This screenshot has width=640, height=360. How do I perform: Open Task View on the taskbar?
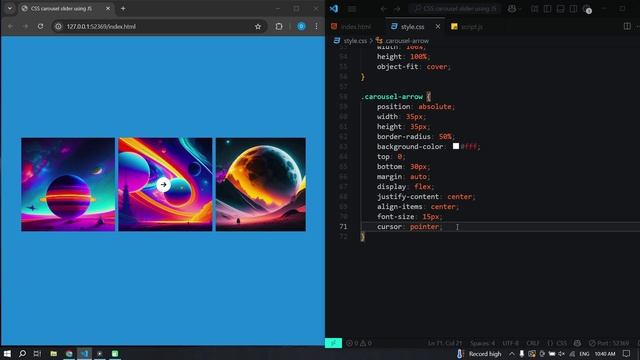click(x=37, y=353)
